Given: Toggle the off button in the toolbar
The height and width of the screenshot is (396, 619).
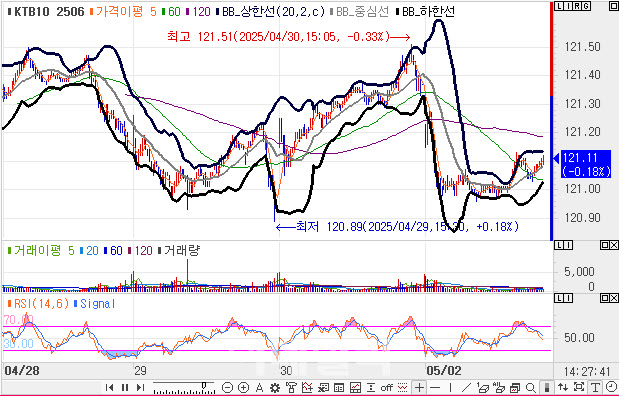Looking at the screenshot, I should pyautogui.click(x=386, y=388).
